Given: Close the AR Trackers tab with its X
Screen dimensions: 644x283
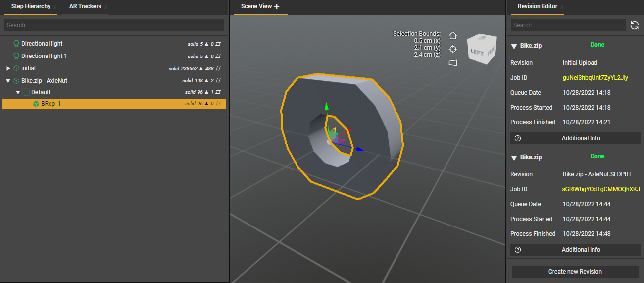Looking at the screenshot, I should [x=106, y=7].
